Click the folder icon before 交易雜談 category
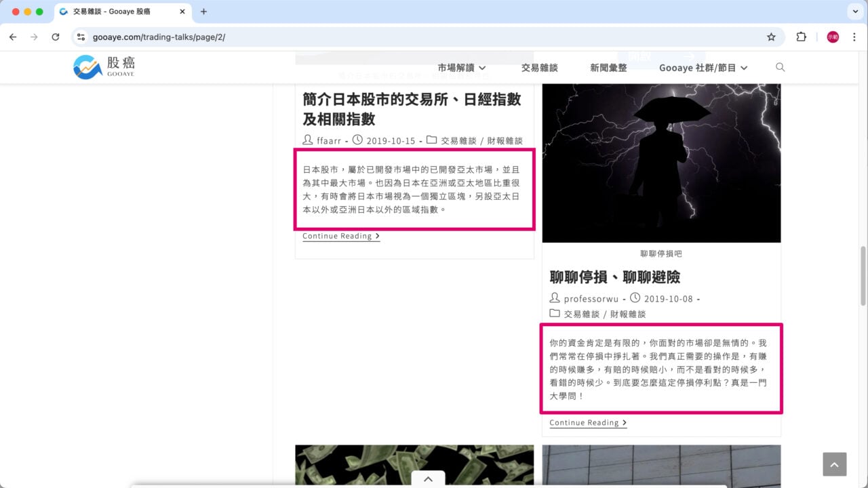 tap(432, 141)
